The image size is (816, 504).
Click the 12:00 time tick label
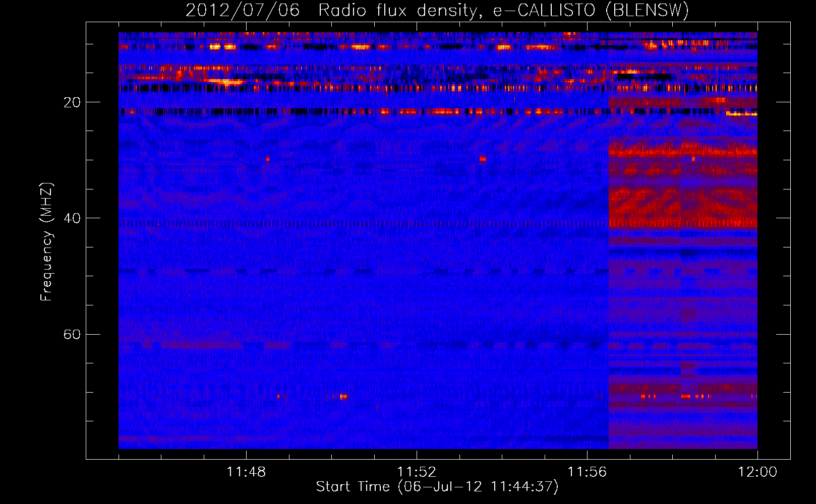tap(757, 472)
